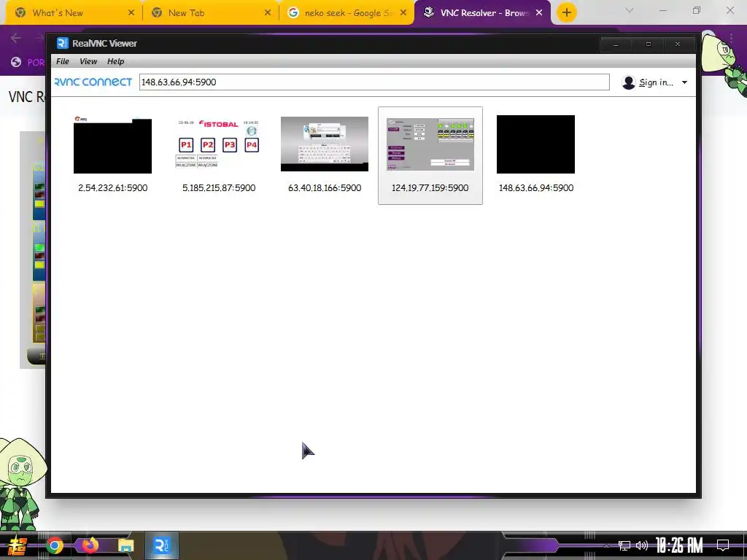This screenshot has height=560, width=747.
Task: Launch Google Chrome from the taskbar
Action: (54, 545)
